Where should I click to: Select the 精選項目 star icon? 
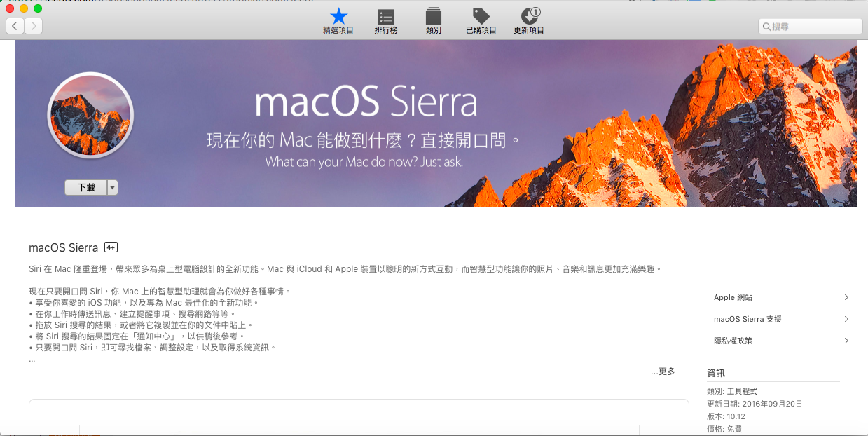click(338, 15)
